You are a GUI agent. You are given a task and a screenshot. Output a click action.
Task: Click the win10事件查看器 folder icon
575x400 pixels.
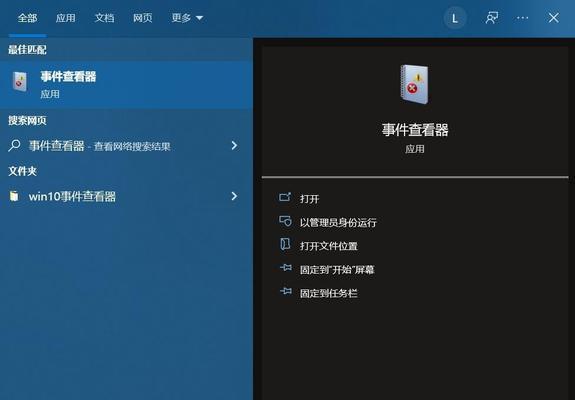pos(14,196)
